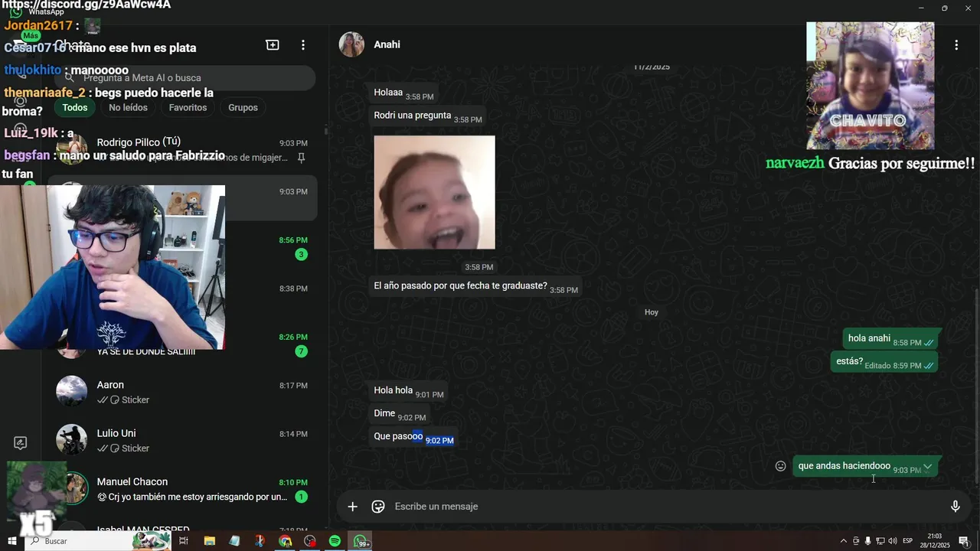The image size is (980, 551).
Task: Click the left rail icon above the gorilla overlay
Action: 21,443
